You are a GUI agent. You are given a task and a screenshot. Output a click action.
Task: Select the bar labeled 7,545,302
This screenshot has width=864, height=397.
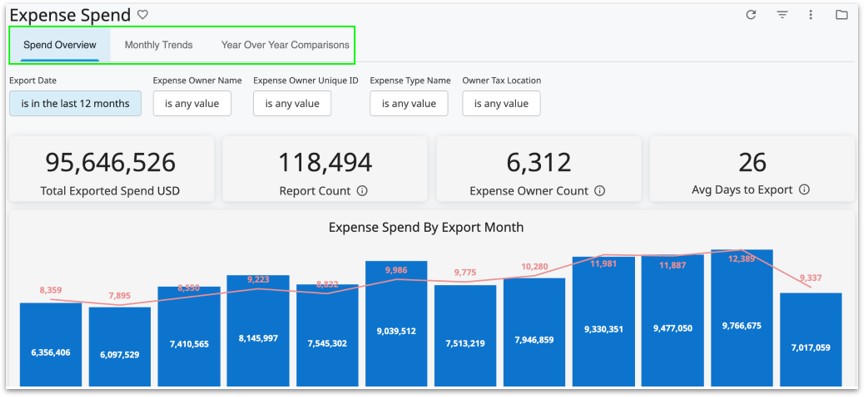click(x=327, y=335)
